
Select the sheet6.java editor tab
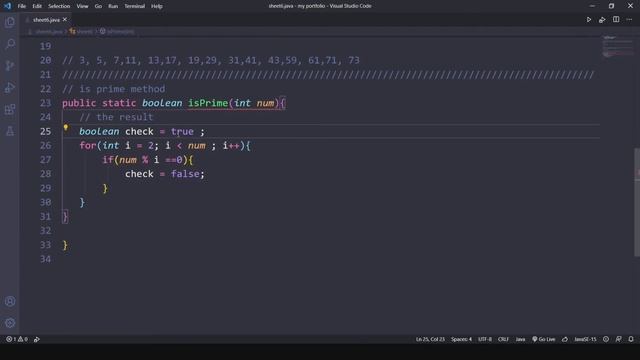[x=46, y=20]
